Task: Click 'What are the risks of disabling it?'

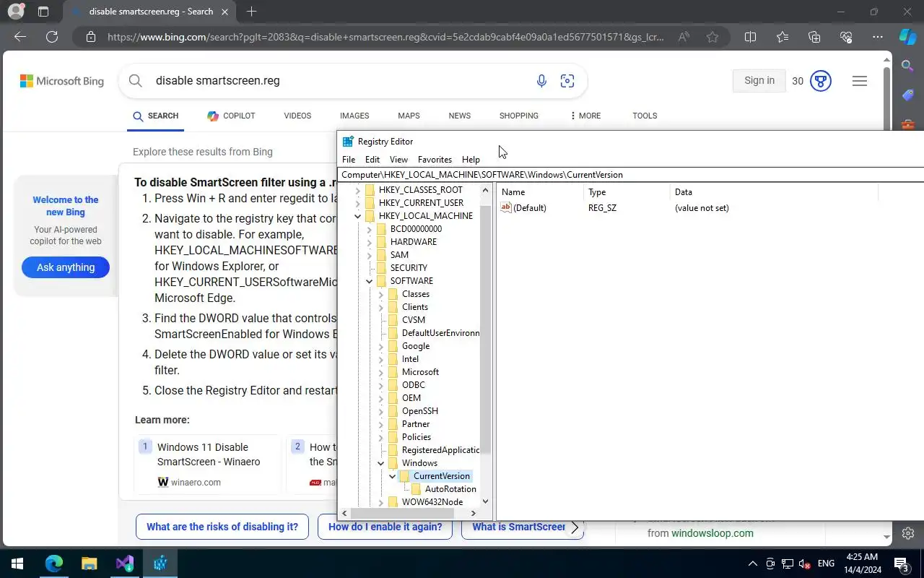Action: (222, 527)
